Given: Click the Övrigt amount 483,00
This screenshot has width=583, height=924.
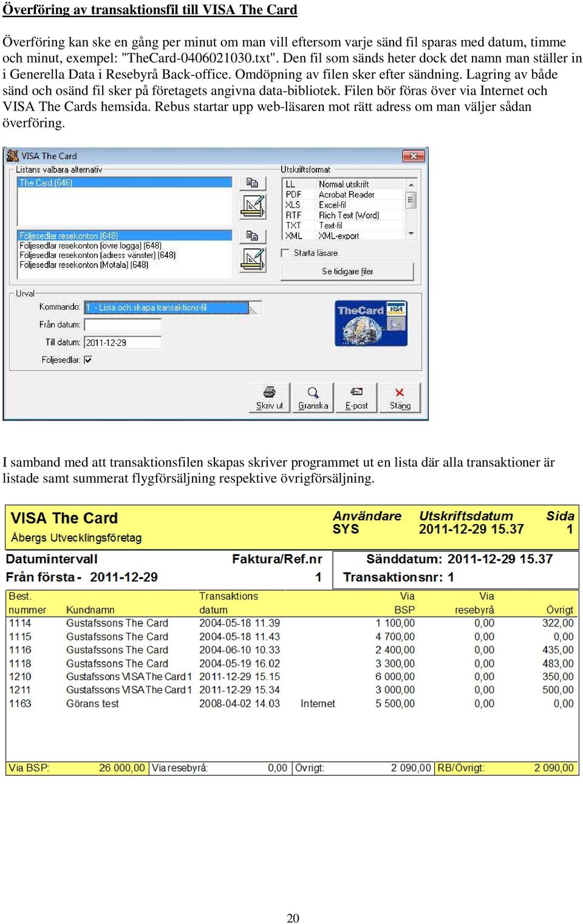Looking at the screenshot, I should [557, 664].
